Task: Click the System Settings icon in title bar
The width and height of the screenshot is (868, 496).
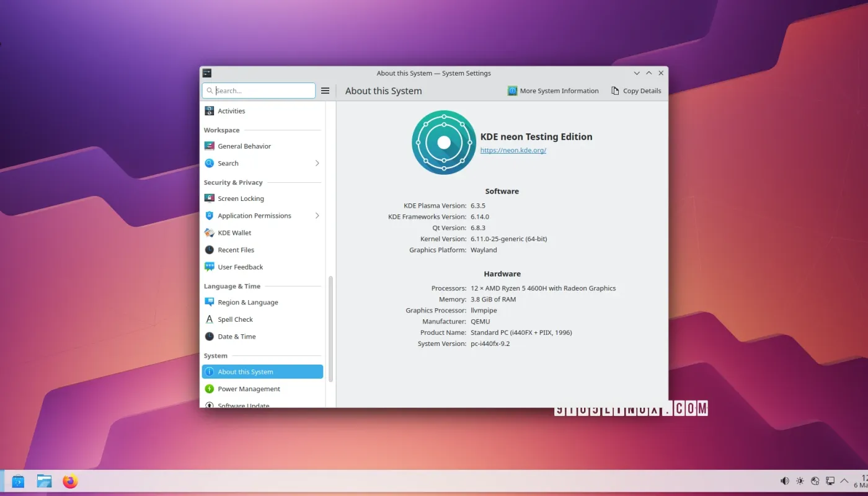Action: click(x=207, y=73)
